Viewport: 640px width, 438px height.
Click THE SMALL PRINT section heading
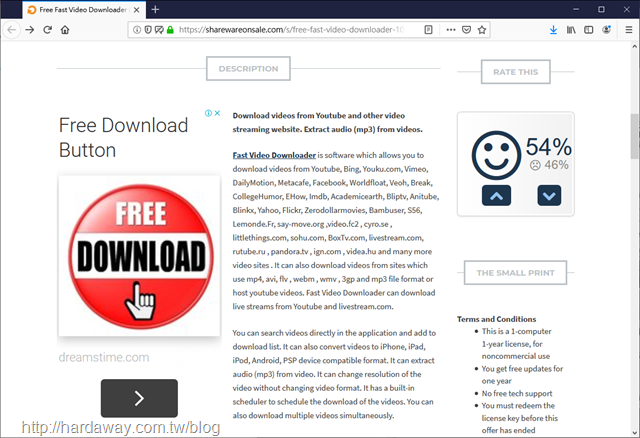[516, 273]
